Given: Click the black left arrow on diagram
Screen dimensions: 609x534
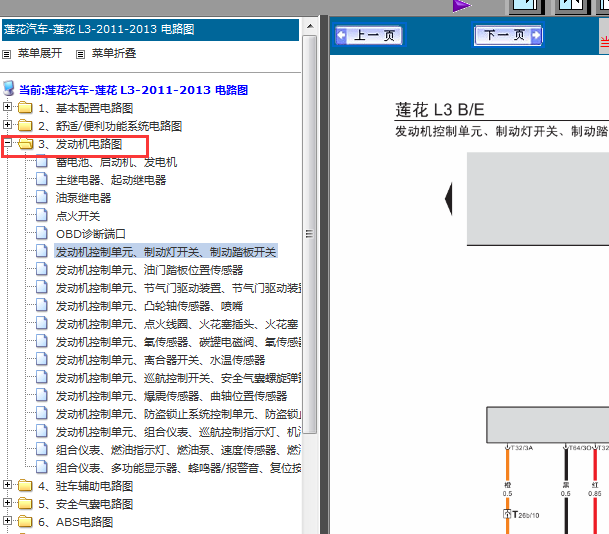Looking at the screenshot, I should [x=449, y=198].
